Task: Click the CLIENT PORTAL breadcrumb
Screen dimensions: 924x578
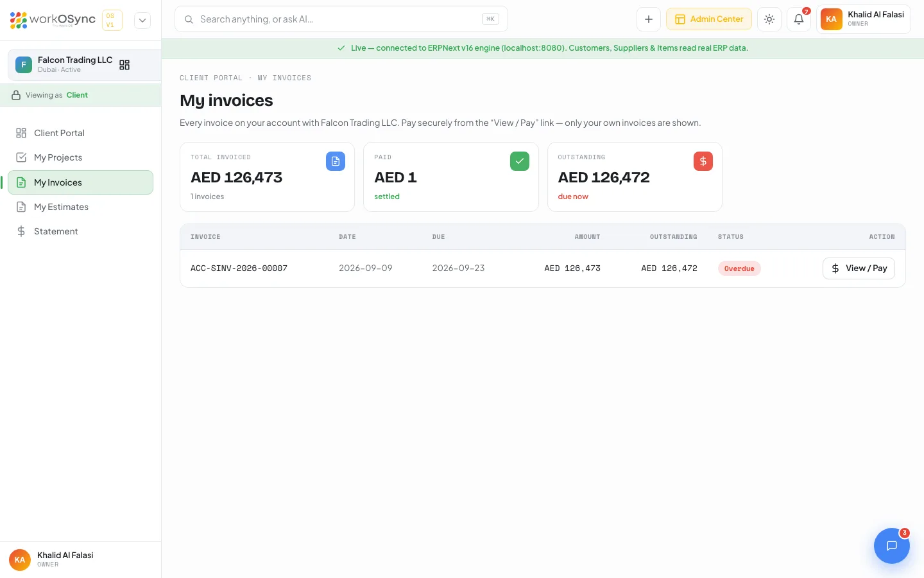Action: pos(211,78)
